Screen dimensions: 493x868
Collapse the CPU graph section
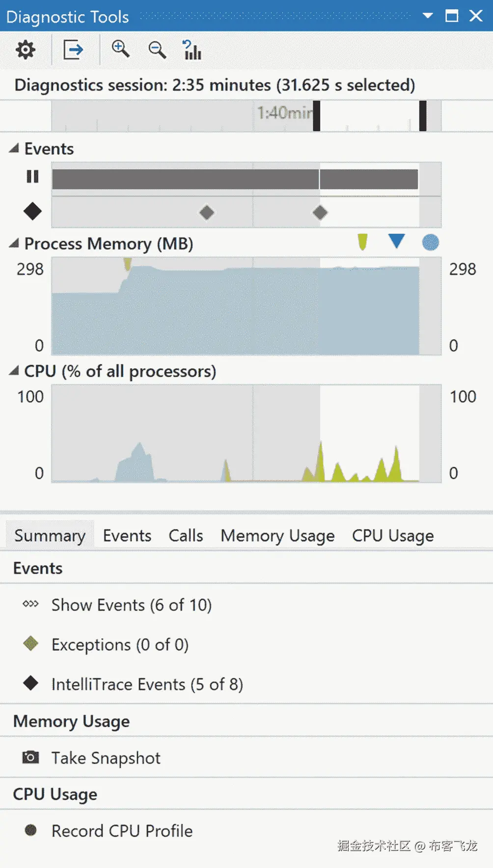(14, 371)
